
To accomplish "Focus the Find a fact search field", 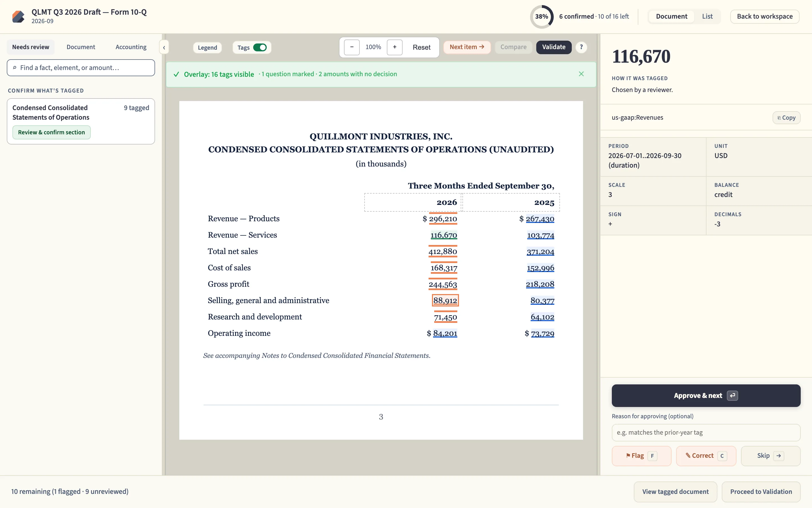I will pyautogui.click(x=81, y=67).
